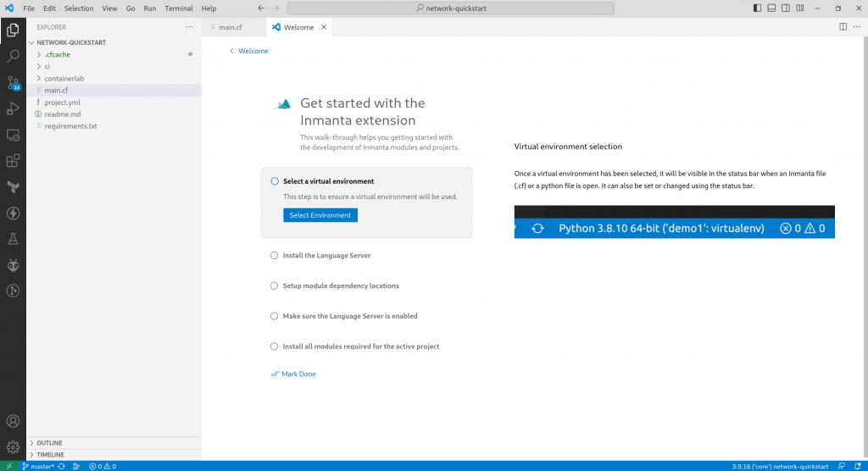Open the Terraform activity bar icon
The height and width of the screenshot is (471, 868).
[x=13, y=186]
